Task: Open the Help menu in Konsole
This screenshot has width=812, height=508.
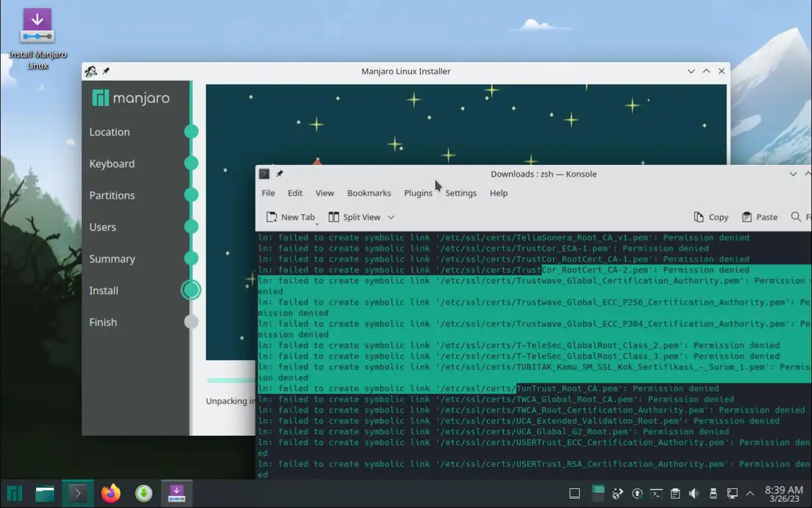Action: 499,193
